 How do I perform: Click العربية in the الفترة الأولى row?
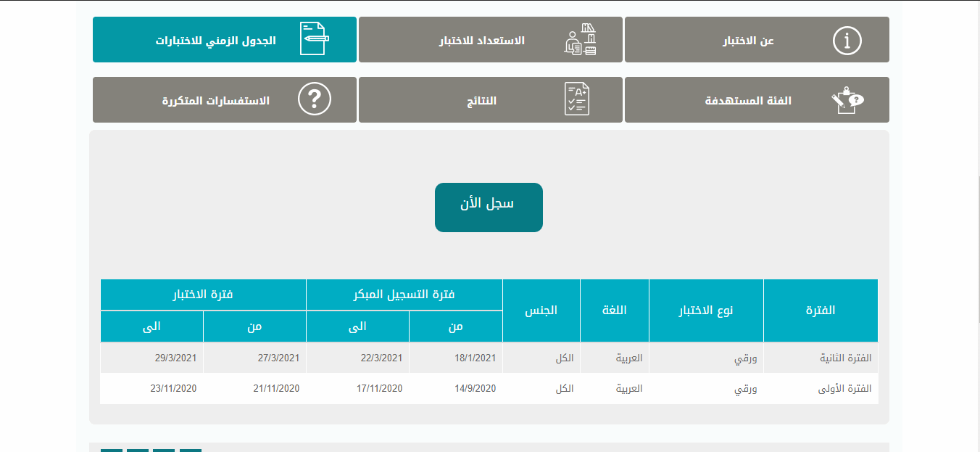(x=628, y=389)
